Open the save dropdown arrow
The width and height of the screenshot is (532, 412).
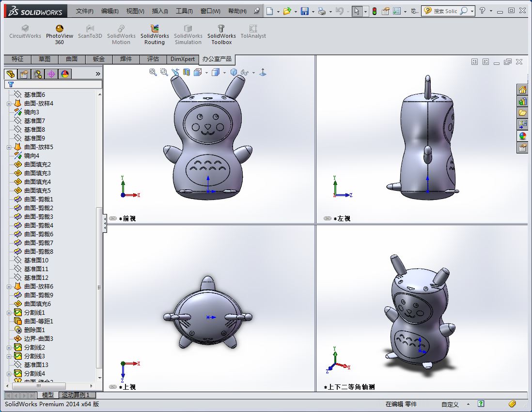point(313,12)
